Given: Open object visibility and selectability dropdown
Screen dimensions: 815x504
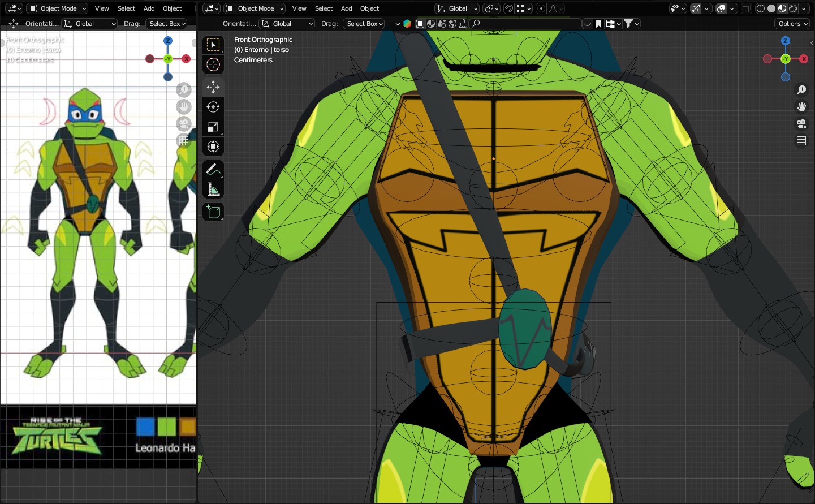Looking at the screenshot, I should [x=678, y=8].
